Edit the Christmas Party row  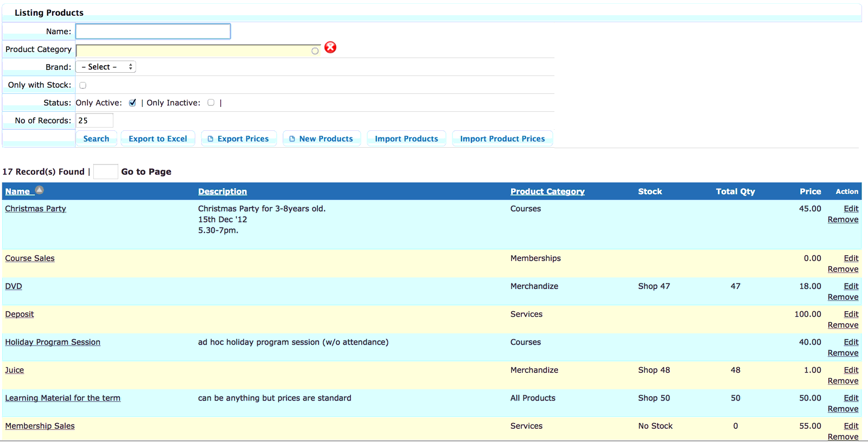851,208
